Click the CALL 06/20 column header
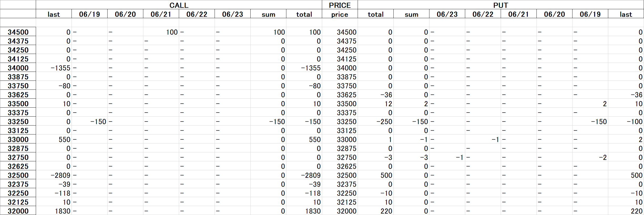The width and height of the screenshot is (644, 215). [x=125, y=14]
